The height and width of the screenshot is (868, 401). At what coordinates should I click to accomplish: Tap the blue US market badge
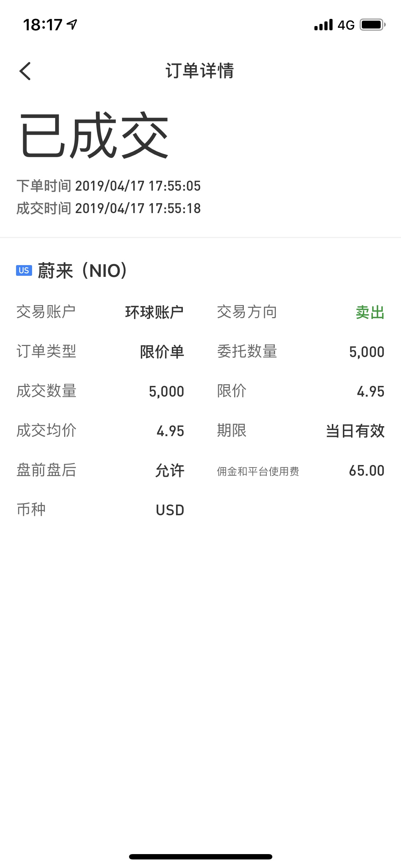point(24,270)
